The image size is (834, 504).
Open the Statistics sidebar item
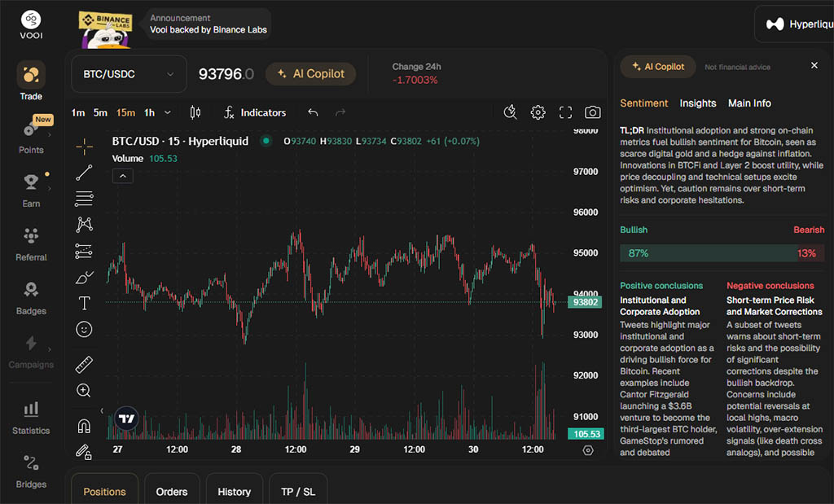pyautogui.click(x=31, y=418)
